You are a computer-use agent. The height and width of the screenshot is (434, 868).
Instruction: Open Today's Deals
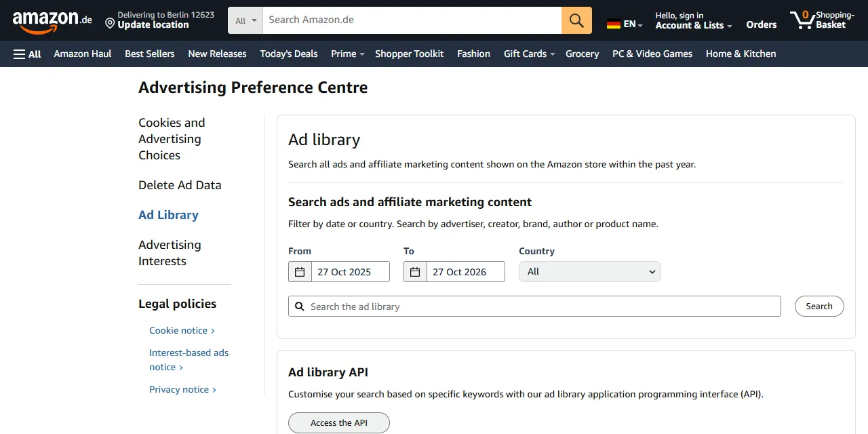click(x=289, y=54)
